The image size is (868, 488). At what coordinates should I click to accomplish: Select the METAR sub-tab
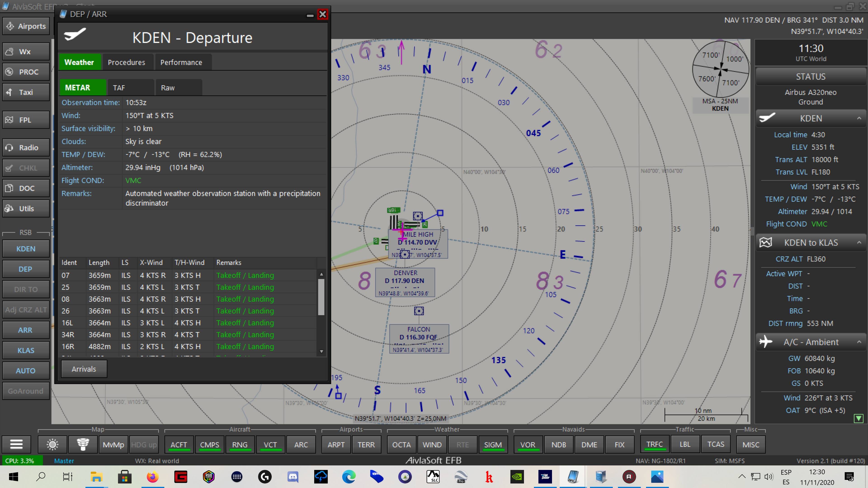(x=83, y=88)
